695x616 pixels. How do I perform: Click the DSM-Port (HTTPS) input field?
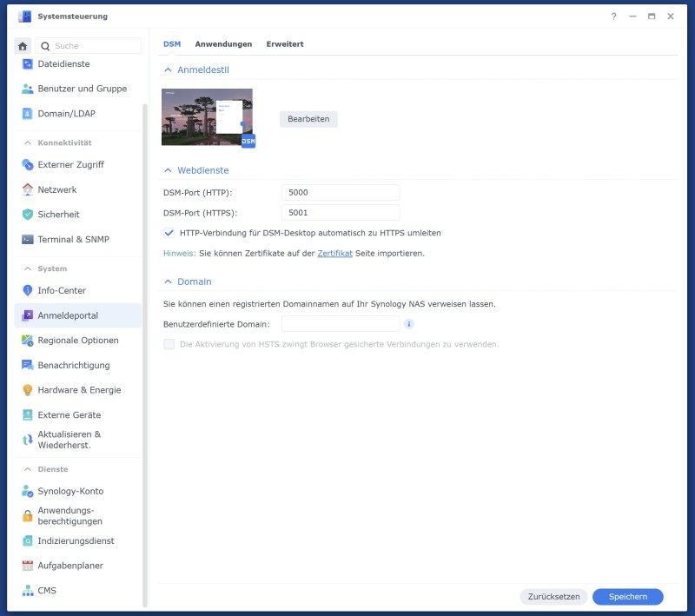point(341,213)
